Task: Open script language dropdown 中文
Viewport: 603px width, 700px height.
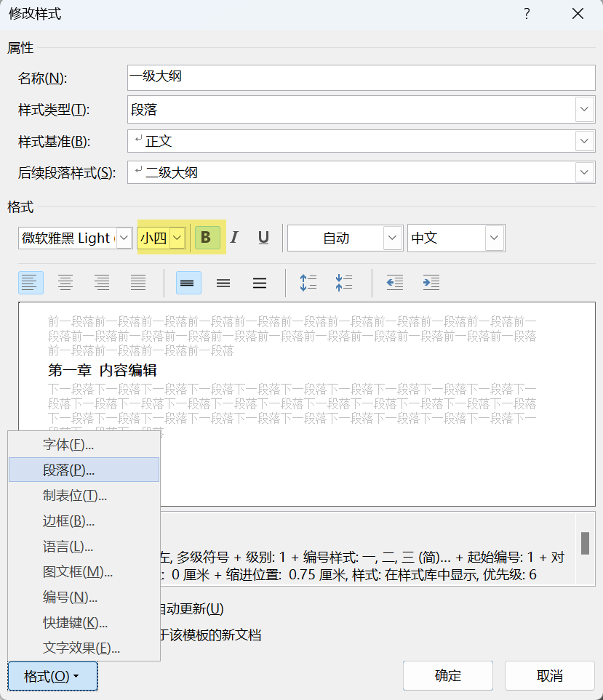Action: [494, 238]
